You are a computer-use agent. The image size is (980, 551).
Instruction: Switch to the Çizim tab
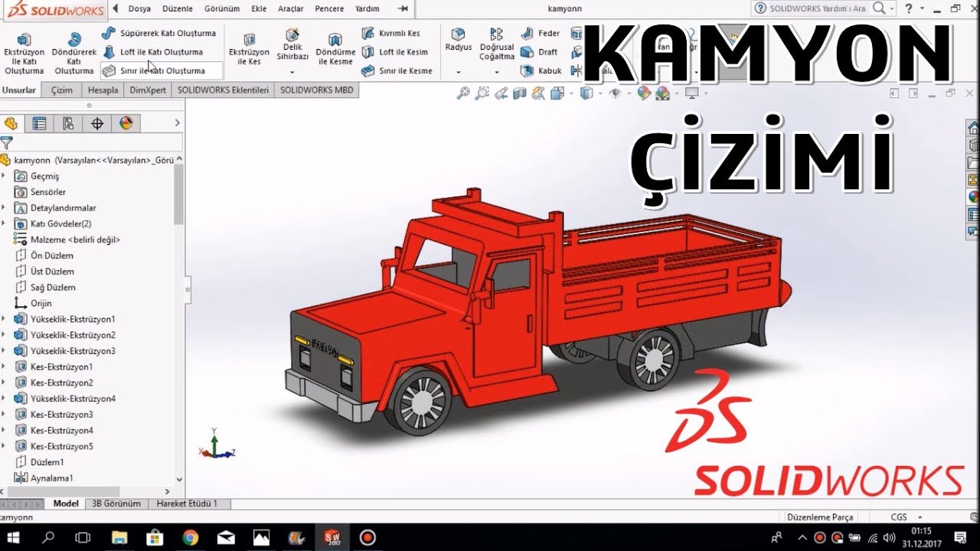[x=62, y=90]
